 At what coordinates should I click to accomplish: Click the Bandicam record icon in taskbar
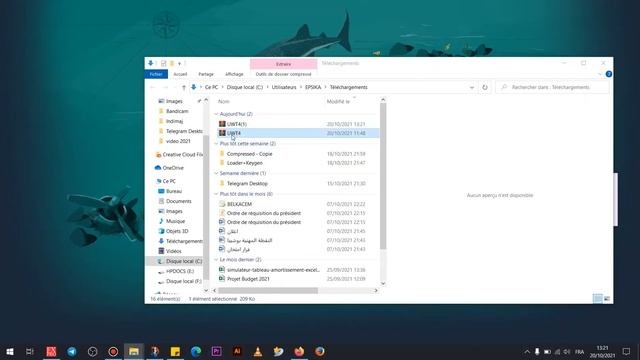point(113,351)
